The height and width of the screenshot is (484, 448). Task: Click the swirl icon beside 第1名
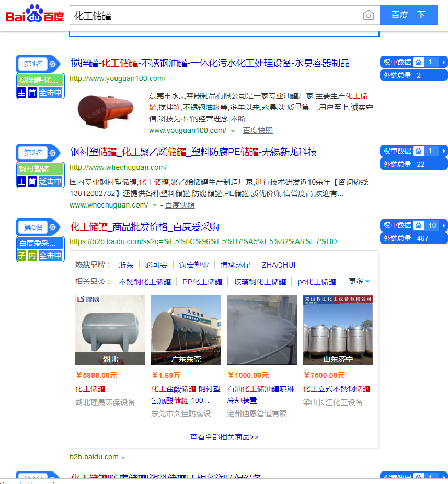coord(52,64)
